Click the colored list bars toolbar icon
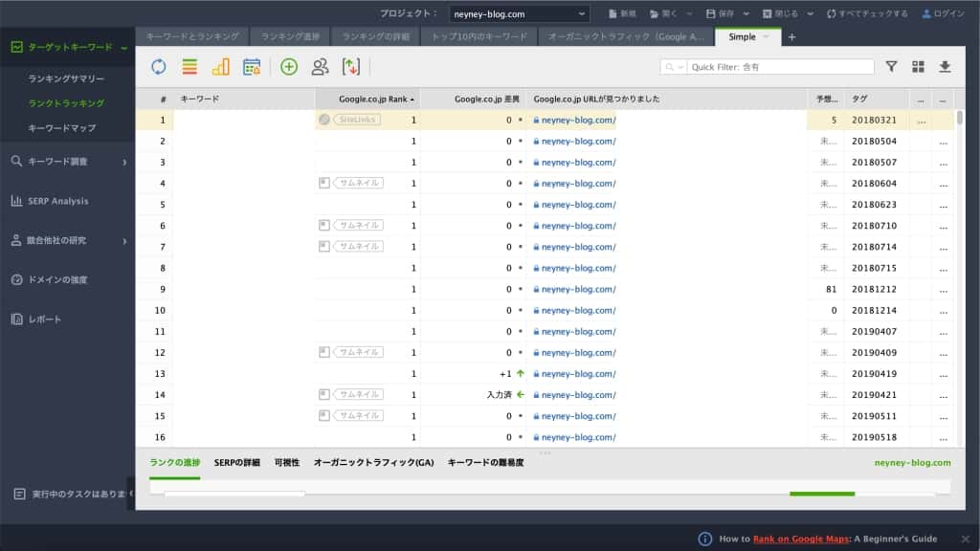980x551 pixels. (x=189, y=67)
